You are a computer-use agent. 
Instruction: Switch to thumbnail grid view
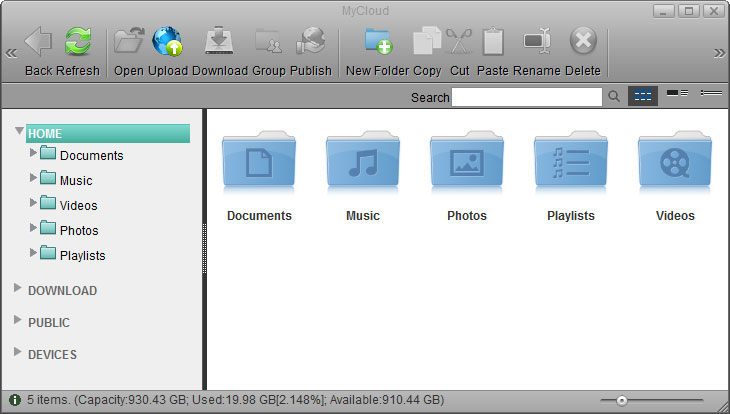tap(643, 95)
